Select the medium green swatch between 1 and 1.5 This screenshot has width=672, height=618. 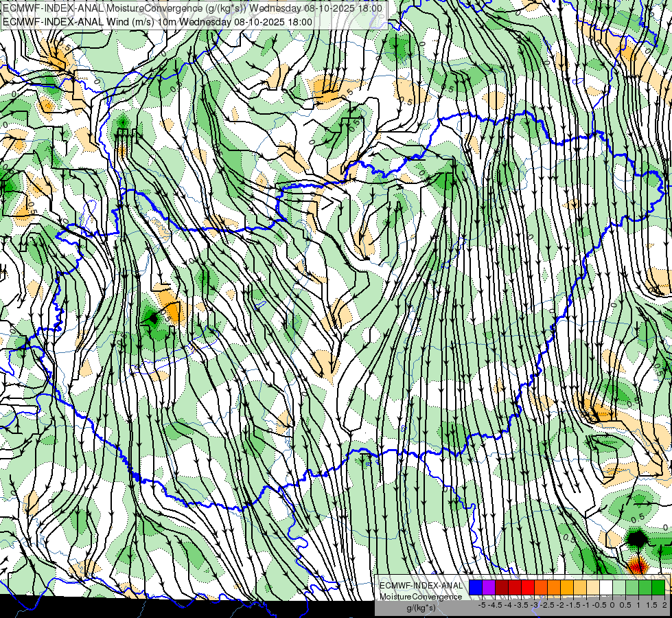pos(645,587)
